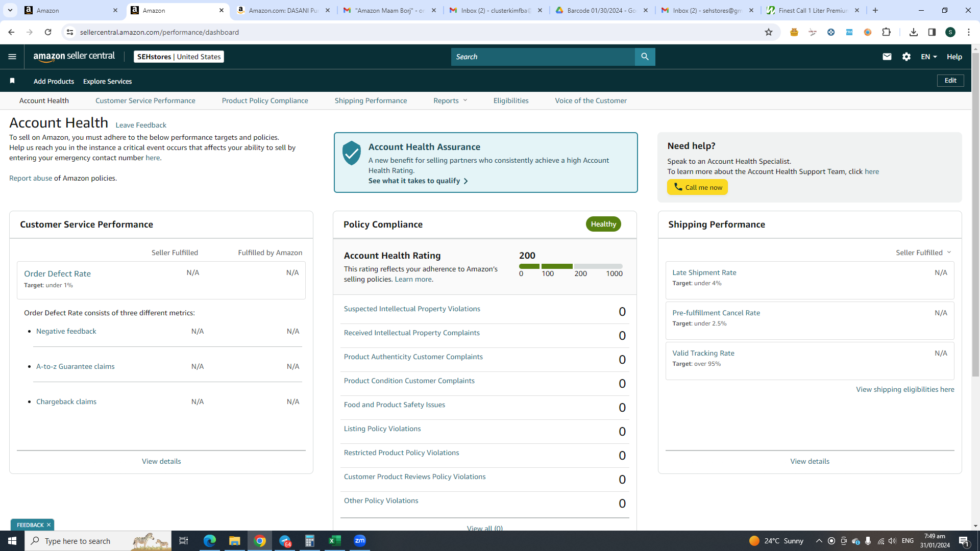Click Add Products

54,81
